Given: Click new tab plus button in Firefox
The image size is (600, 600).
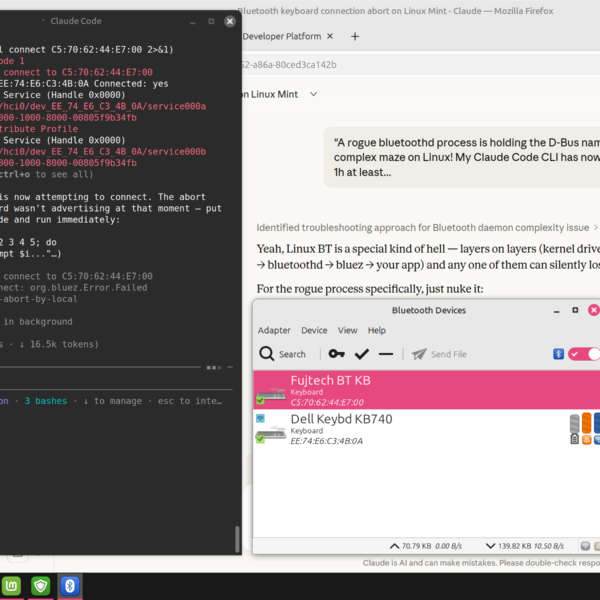Looking at the screenshot, I should 355,36.
